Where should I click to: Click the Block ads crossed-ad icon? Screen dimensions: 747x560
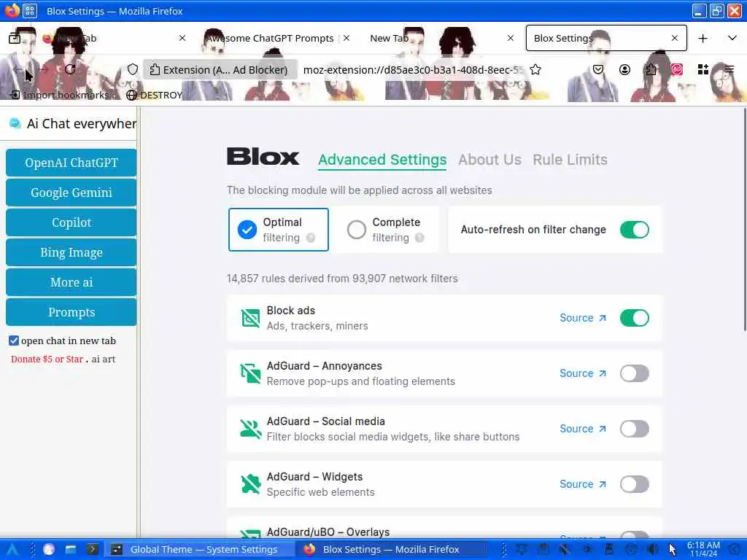click(x=251, y=318)
